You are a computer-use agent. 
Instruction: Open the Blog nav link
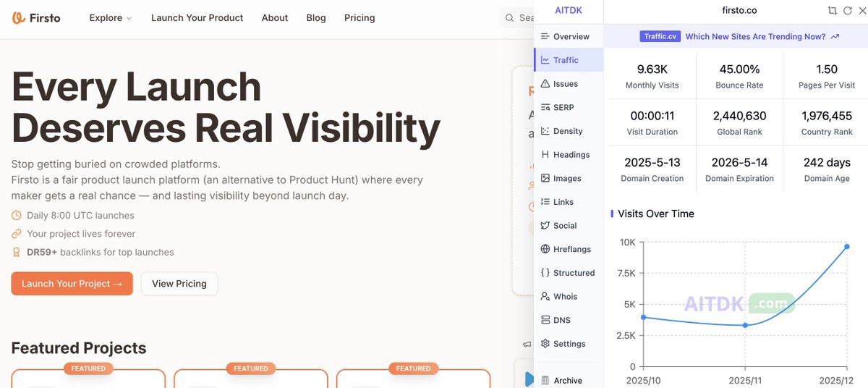(x=316, y=17)
